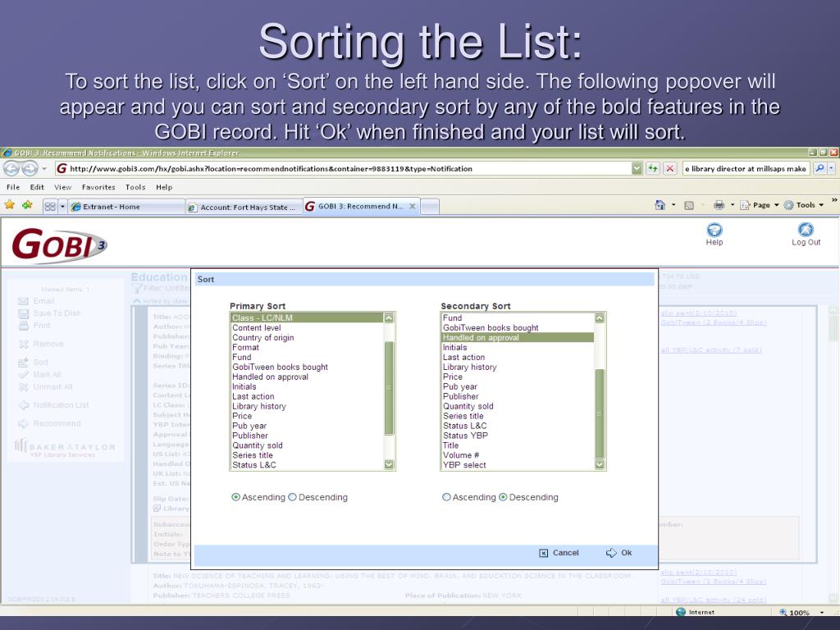
Task: Open the View menu
Action: tap(62, 187)
